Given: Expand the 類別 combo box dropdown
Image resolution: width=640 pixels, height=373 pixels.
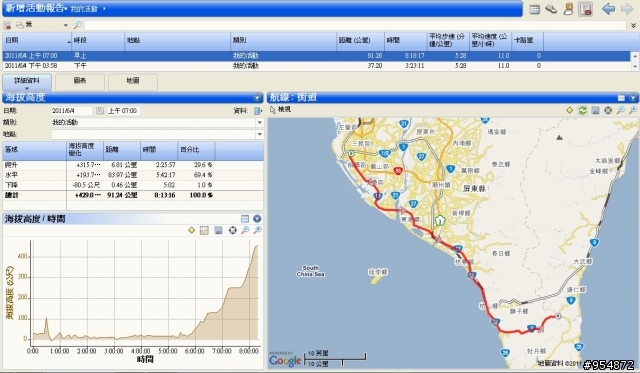Looking at the screenshot, I should coord(260,122).
